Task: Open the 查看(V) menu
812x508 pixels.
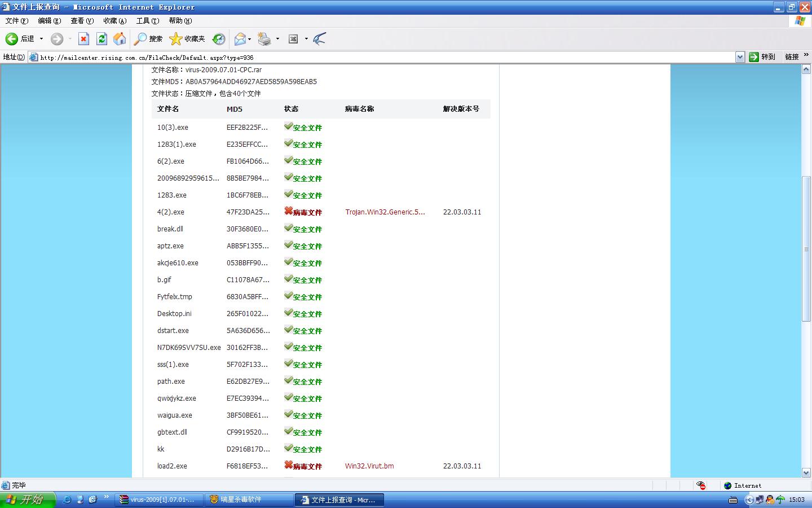Action: (x=82, y=21)
